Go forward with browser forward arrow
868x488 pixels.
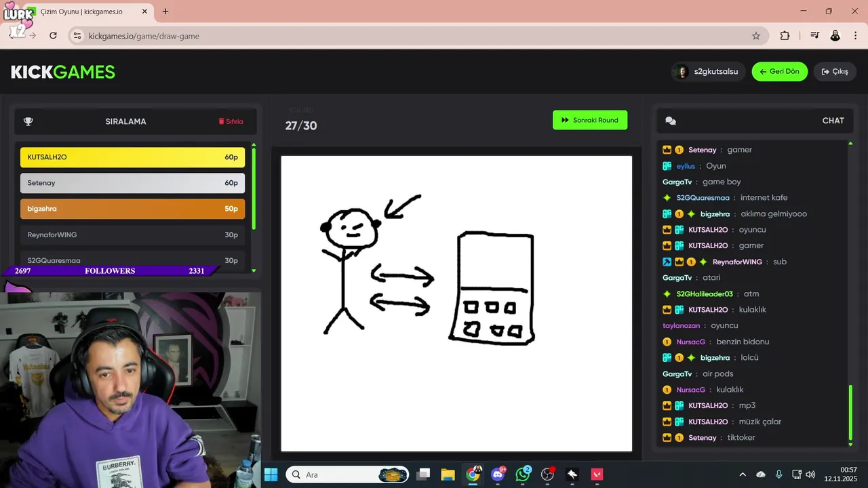[33, 35]
